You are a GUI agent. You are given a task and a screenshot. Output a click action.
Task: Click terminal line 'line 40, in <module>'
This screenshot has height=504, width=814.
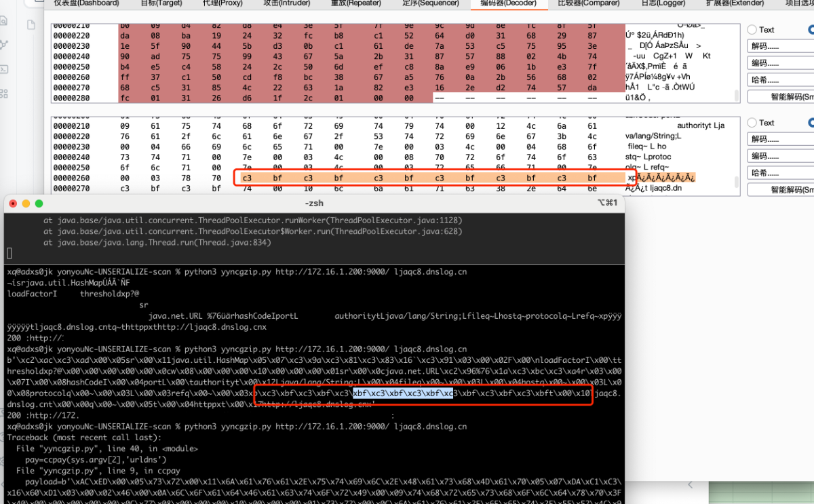[x=107, y=448]
